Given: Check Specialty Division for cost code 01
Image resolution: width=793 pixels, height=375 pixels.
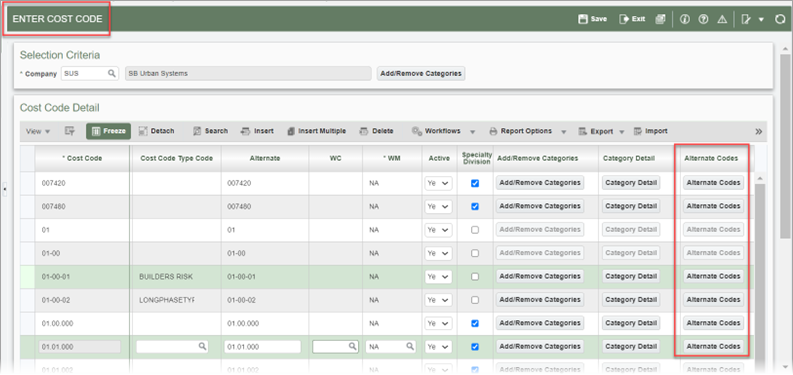Looking at the screenshot, I should pos(475,230).
